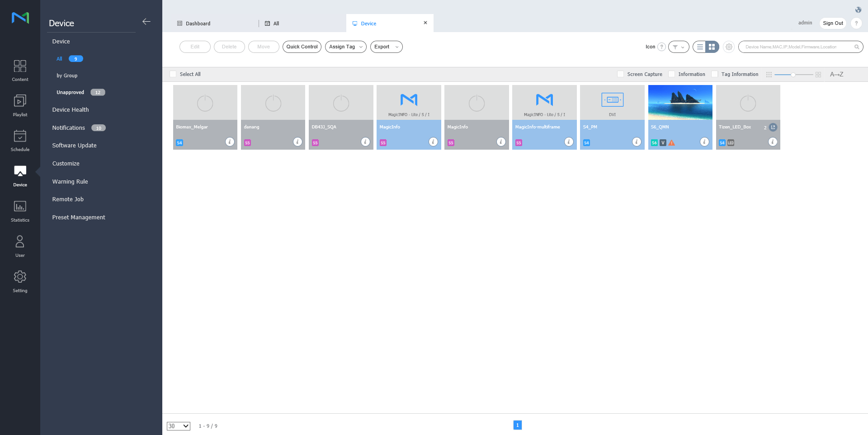The image size is (868, 435).
Task: Expand the Assign Tag dropdown
Action: click(x=346, y=47)
